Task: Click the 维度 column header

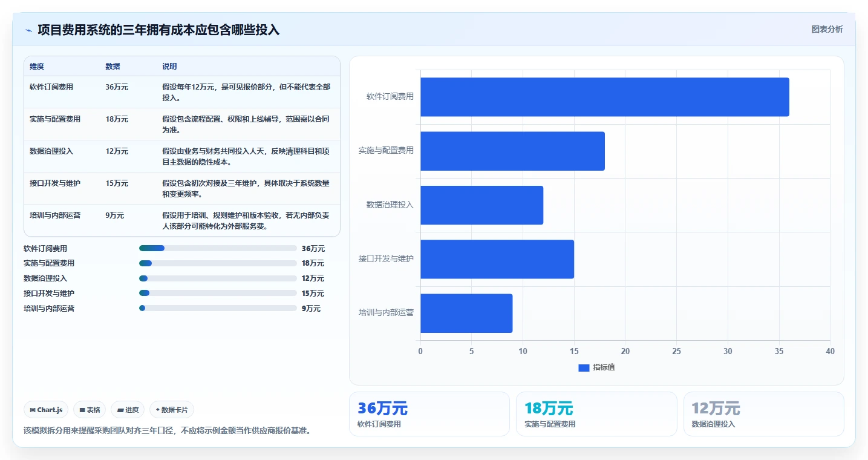Action: [x=37, y=67]
